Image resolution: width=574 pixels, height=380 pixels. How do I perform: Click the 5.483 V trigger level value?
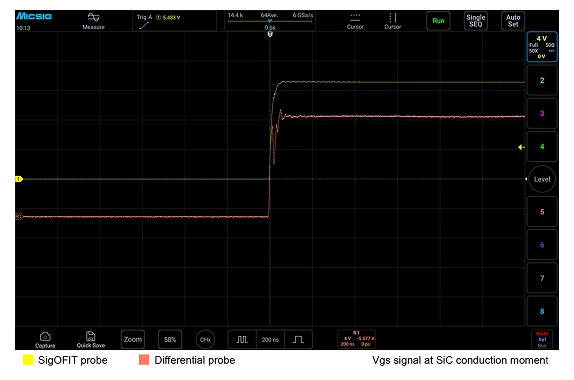tap(171, 17)
